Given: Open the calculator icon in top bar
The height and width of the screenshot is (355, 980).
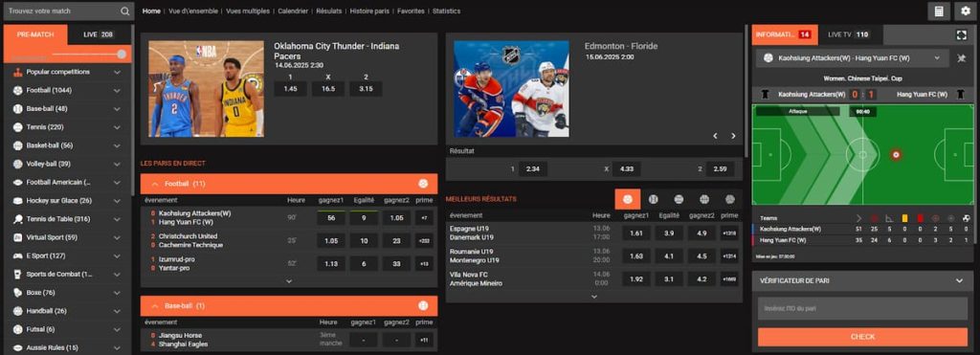Looking at the screenshot, I should point(939,11).
